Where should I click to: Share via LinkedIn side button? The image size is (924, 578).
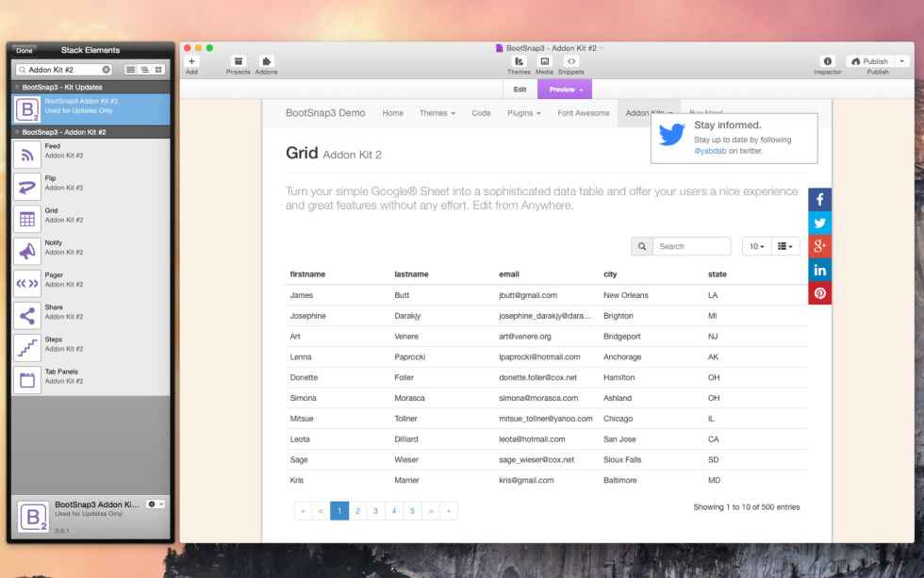(819, 270)
